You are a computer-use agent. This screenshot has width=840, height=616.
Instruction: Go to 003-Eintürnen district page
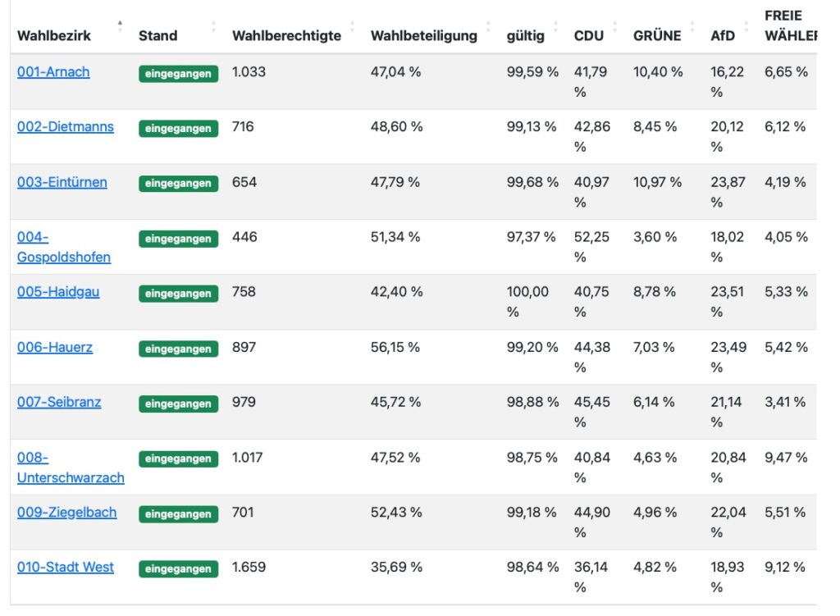click(x=62, y=182)
